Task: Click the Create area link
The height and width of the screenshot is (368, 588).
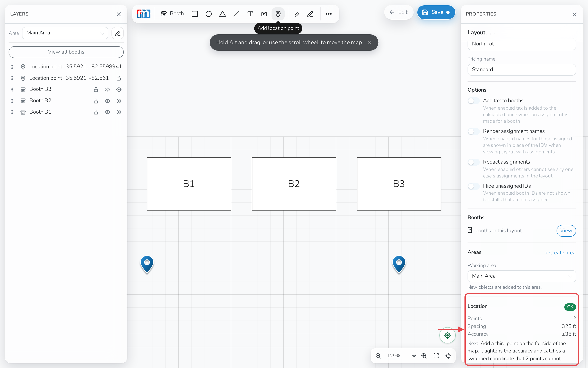Action: [560, 253]
